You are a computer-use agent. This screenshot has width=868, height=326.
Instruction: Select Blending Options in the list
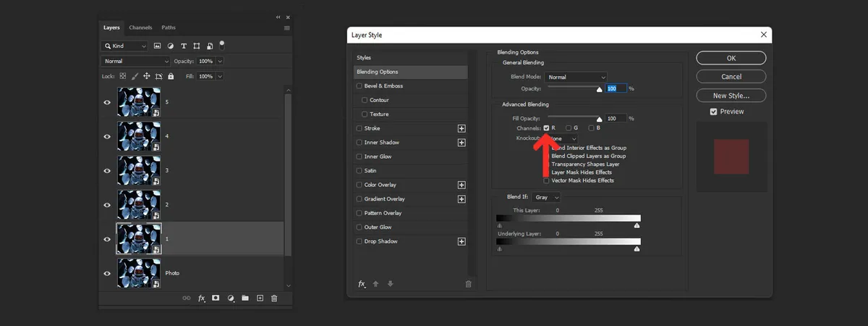pyautogui.click(x=411, y=72)
